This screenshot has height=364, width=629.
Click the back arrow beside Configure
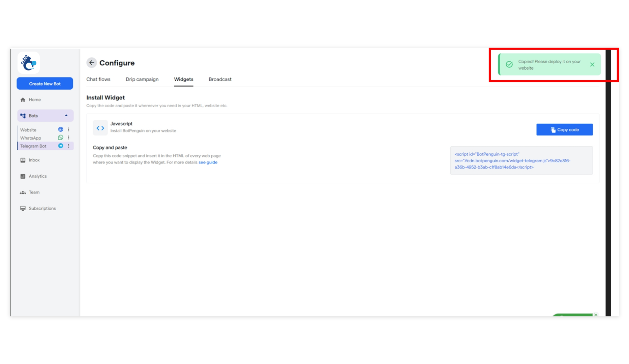[x=91, y=63]
